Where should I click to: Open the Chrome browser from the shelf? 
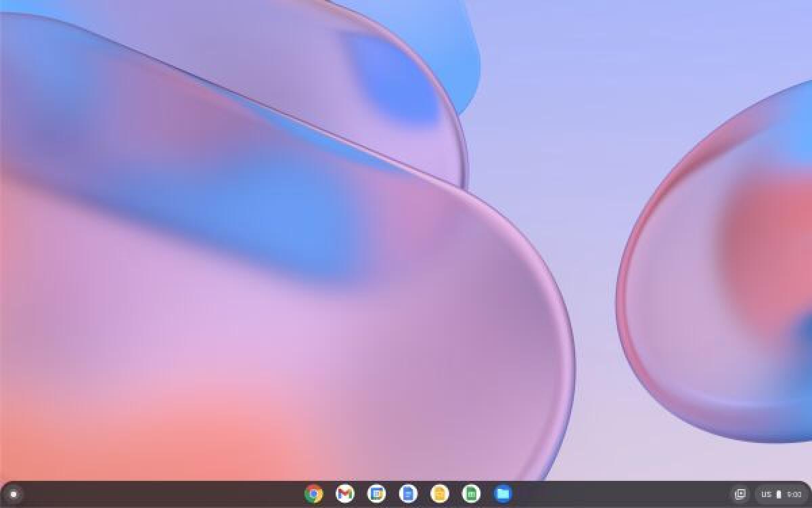click(313, 494)
